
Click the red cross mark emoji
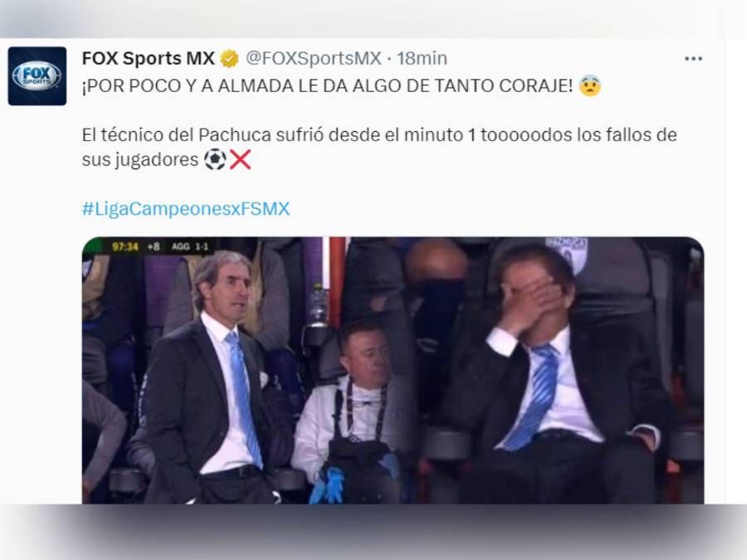coord(240,159)
